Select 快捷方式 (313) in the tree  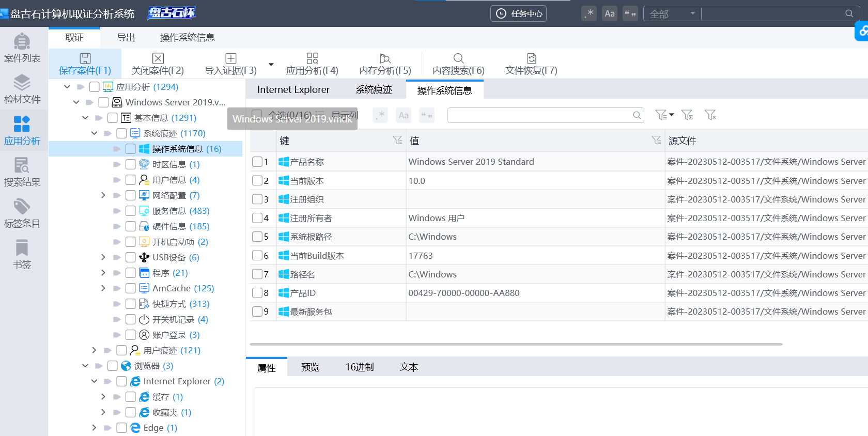pyautogui.click(x=181, y=304)
